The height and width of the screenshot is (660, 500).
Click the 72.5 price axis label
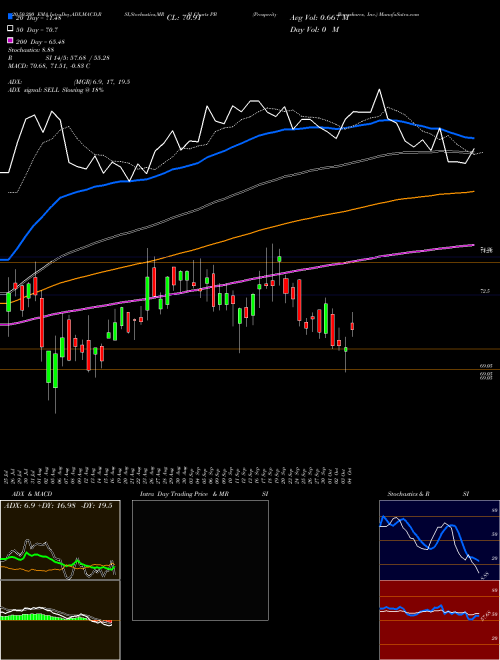point(485,290)
